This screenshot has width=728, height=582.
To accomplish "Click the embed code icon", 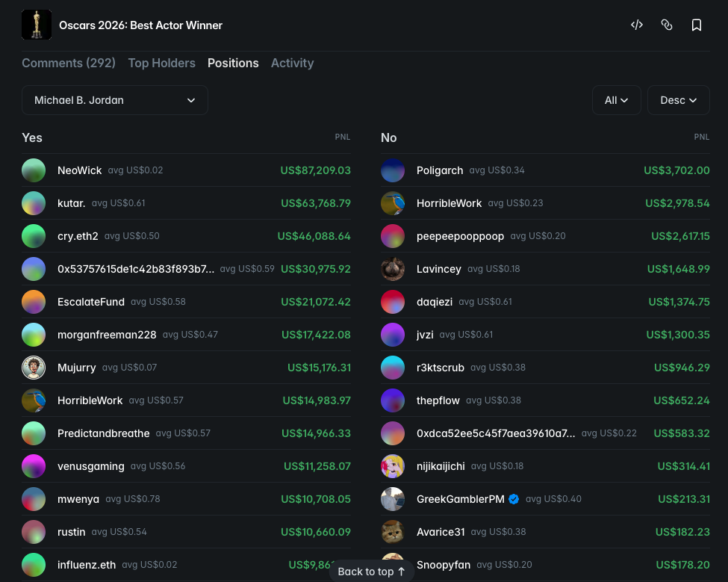I will [637, 25].
